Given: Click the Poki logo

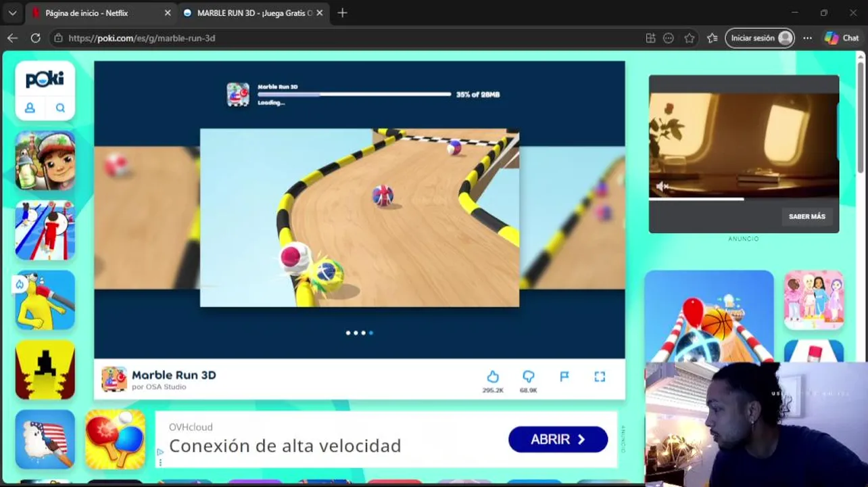Looking at the screenshot, I should click(45, 79).
